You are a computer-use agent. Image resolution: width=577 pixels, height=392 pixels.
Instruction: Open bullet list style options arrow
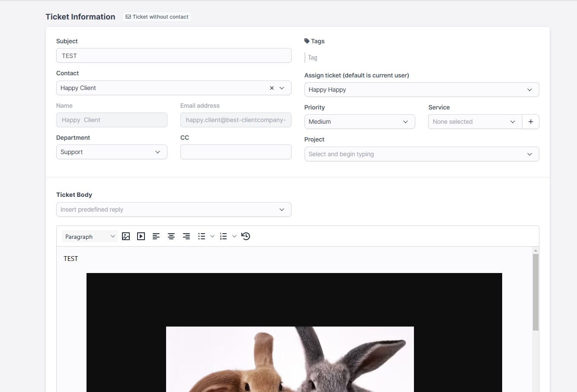[212, 236]
